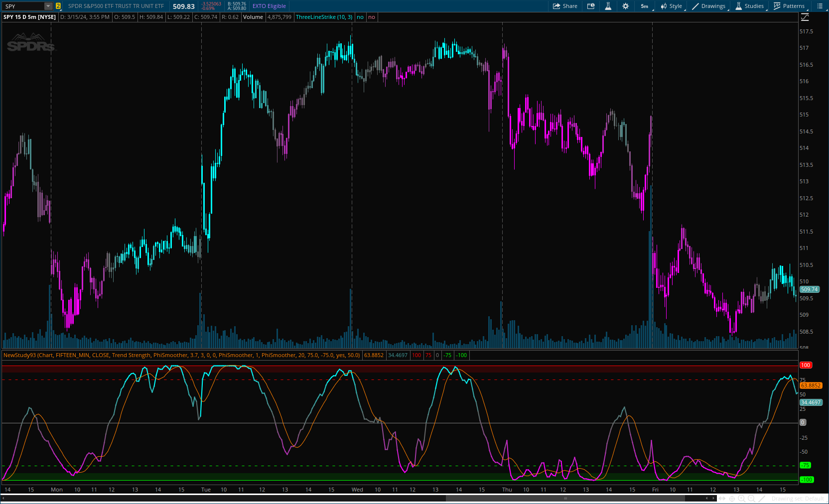Click the auto-scroll/expand arrows icon

(722, 499)
